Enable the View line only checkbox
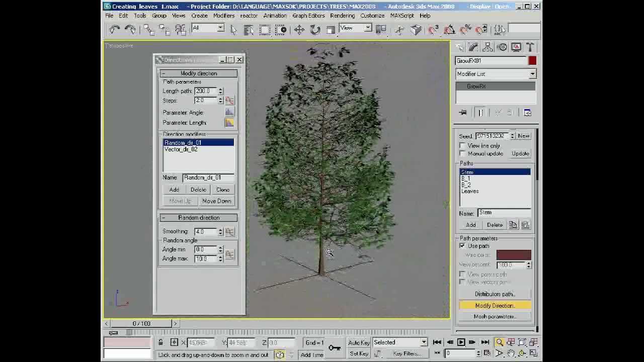The width and height of the screenshot is (644, 362). coord(462,146)
